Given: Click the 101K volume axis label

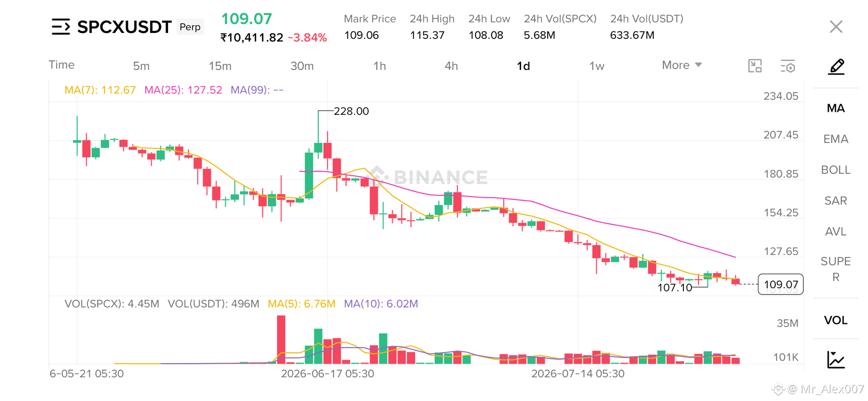Looking at the screenshot, I should [x=786, y=357].
